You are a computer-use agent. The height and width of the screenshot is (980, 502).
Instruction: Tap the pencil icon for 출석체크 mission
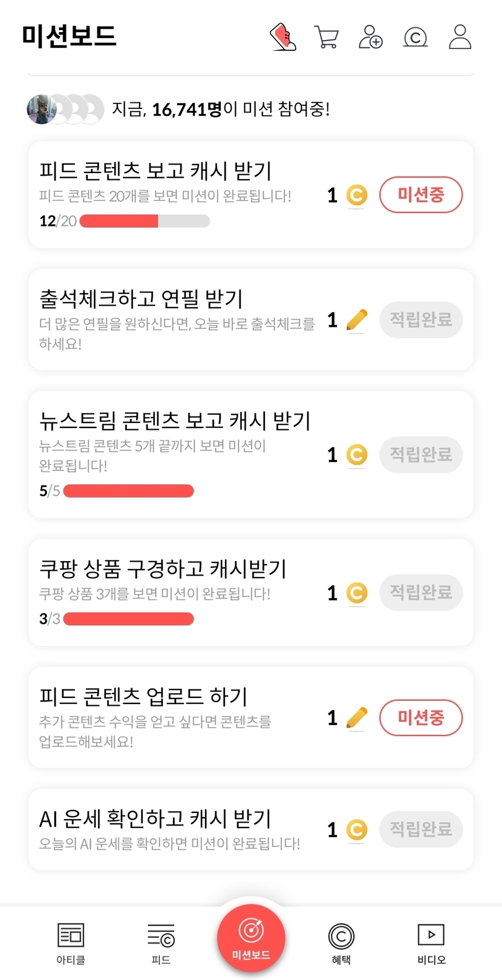(x=357, y=320)
